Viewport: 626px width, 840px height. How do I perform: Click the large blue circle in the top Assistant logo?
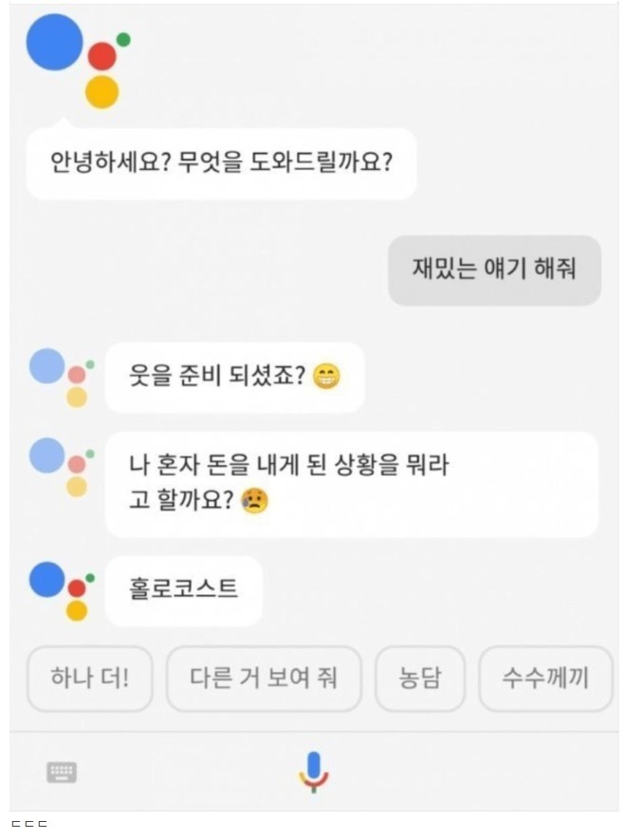pos(55,43)
